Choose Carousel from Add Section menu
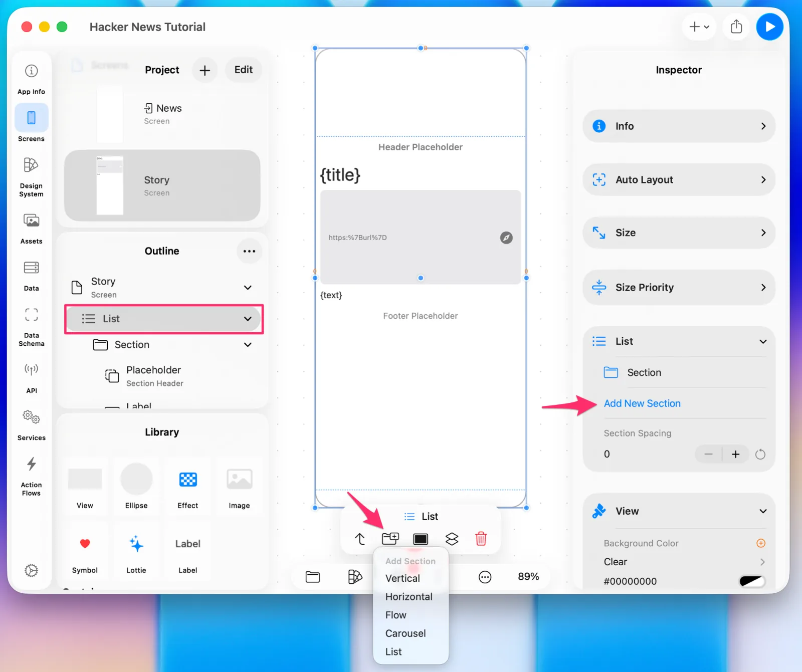 [406, 633]
